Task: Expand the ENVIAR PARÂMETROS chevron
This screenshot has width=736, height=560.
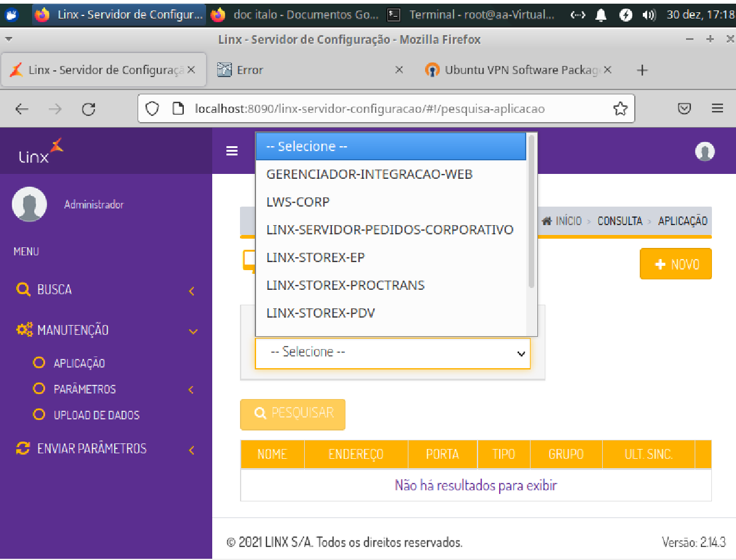Action: point(191,450)
